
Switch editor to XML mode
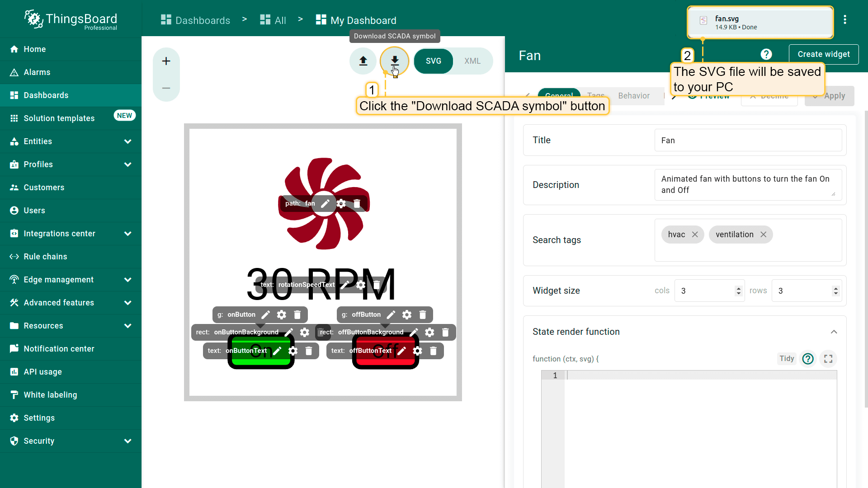(x=472, y=61)
